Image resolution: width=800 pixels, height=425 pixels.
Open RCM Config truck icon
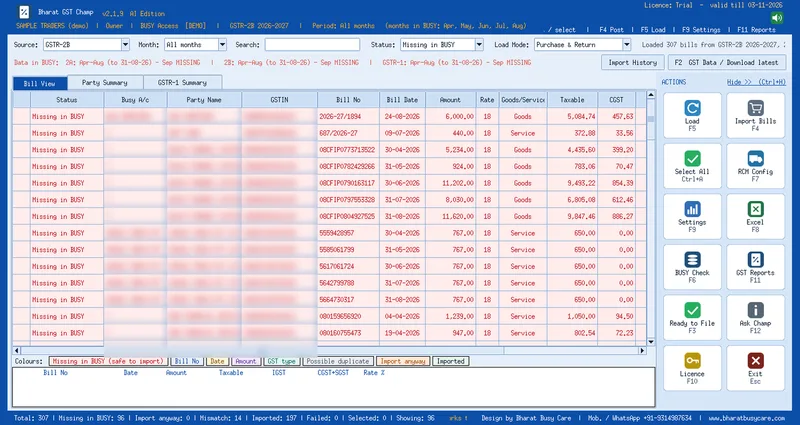click(x=755, y=159)
